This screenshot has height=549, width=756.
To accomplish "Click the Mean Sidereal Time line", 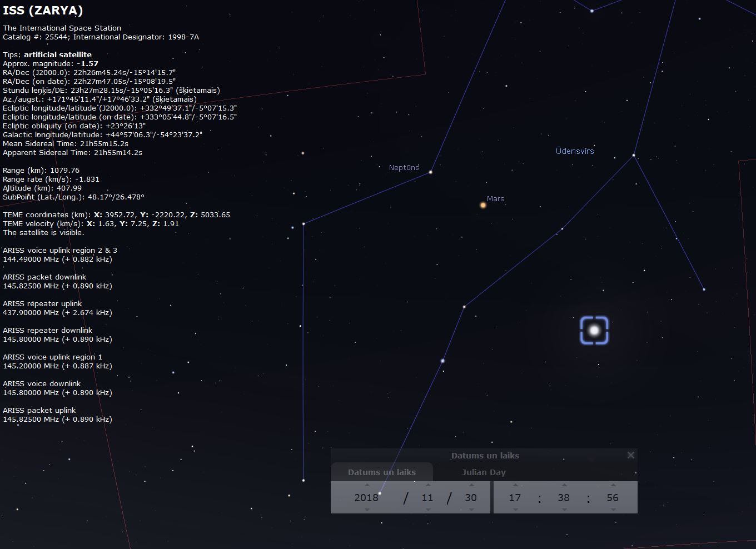I will pyautogui.click(x=66, y=144).
